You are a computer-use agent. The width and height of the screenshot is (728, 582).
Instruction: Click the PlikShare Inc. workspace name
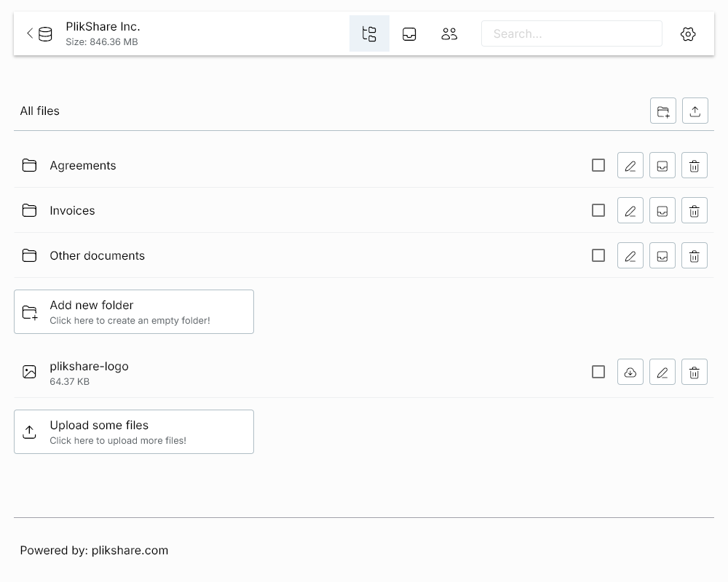(x=103, y=26)
